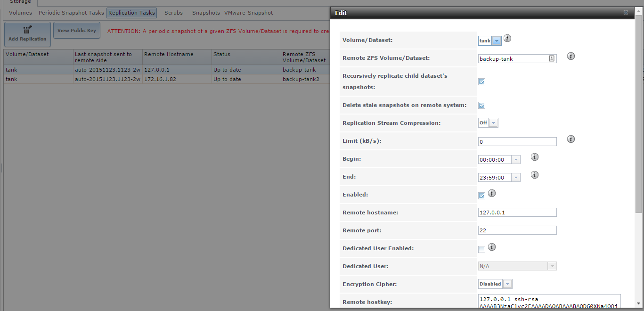The width and height of the screenshot is (644, 311).
Task: Select the Replication Tasks tab
Action: [x=131, y=13]
